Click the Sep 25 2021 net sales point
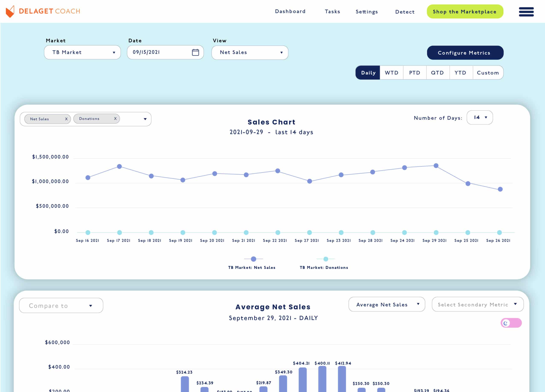 tap(468, 184)
